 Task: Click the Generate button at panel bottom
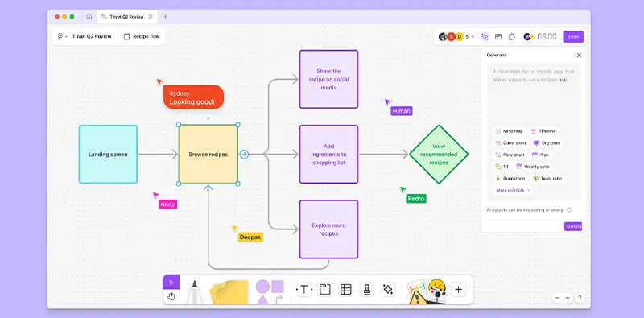(573, 226)
